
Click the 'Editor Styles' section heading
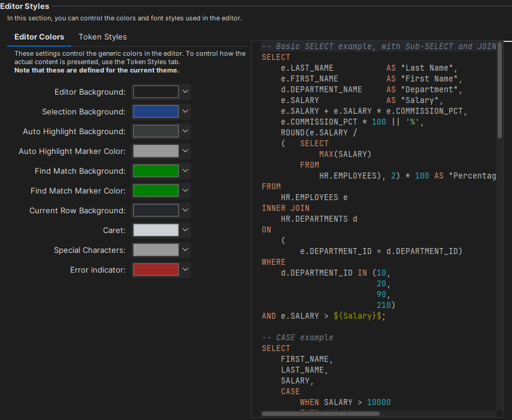click(x=25, y=6)
